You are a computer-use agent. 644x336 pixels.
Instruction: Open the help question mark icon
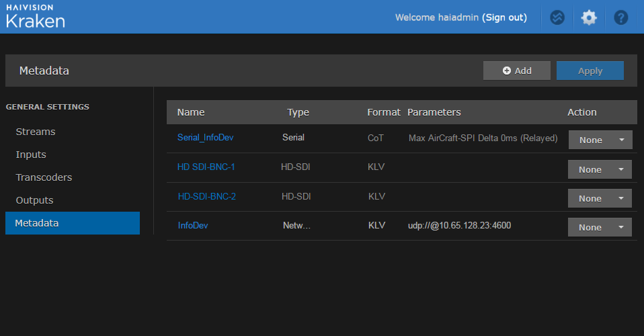621,17
